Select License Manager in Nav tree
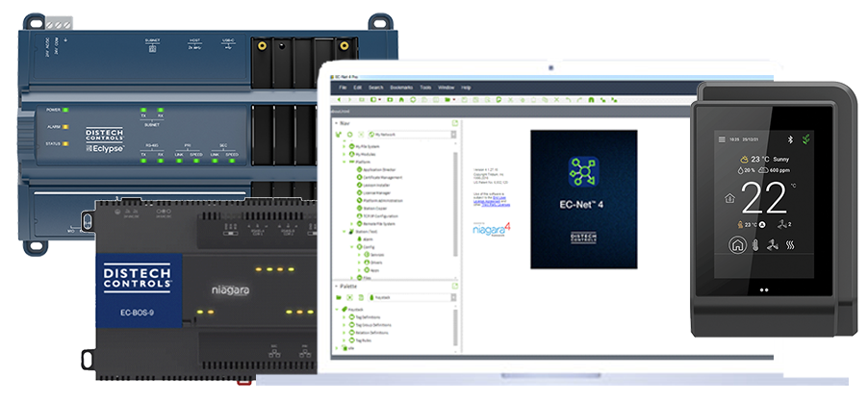Image resolution: width=868 pixels, height=402 pixels. [377, 193]
